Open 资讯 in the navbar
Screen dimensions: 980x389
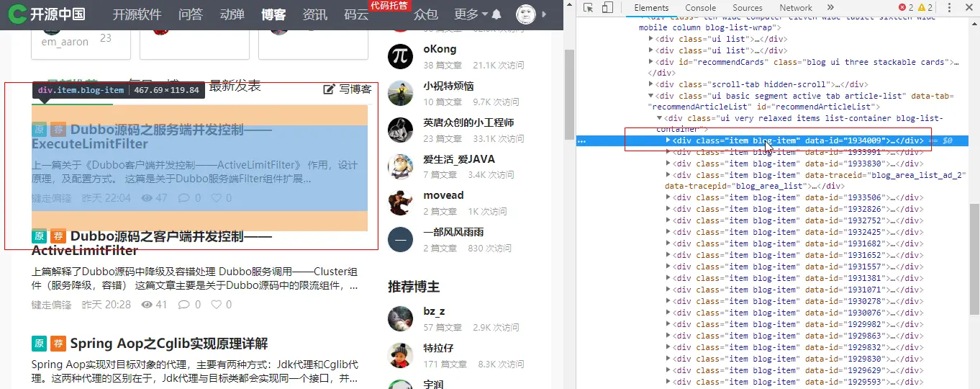click(315, 14)
